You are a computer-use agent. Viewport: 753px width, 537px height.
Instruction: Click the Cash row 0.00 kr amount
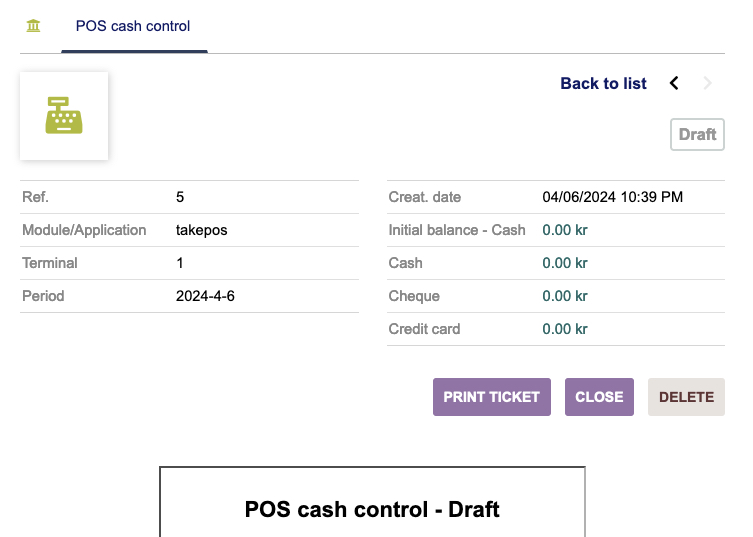(564, 263)
